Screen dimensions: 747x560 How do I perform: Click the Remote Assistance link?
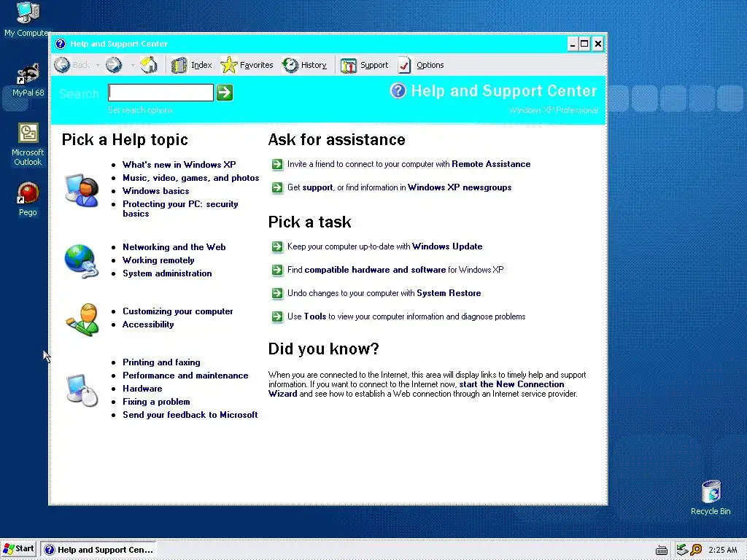(491, 164)
